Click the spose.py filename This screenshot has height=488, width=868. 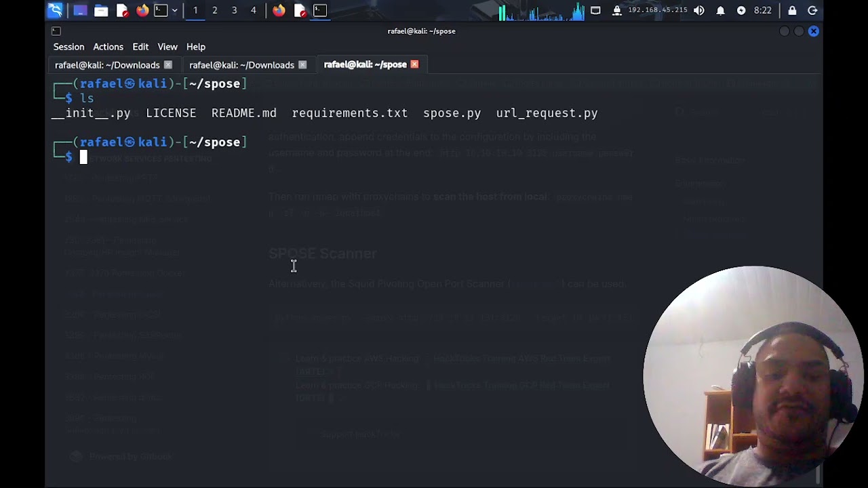tap(452, 113)
